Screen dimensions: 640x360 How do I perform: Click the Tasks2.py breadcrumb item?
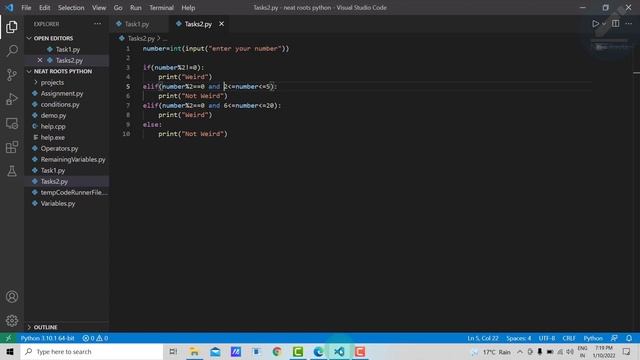point(141,38)
